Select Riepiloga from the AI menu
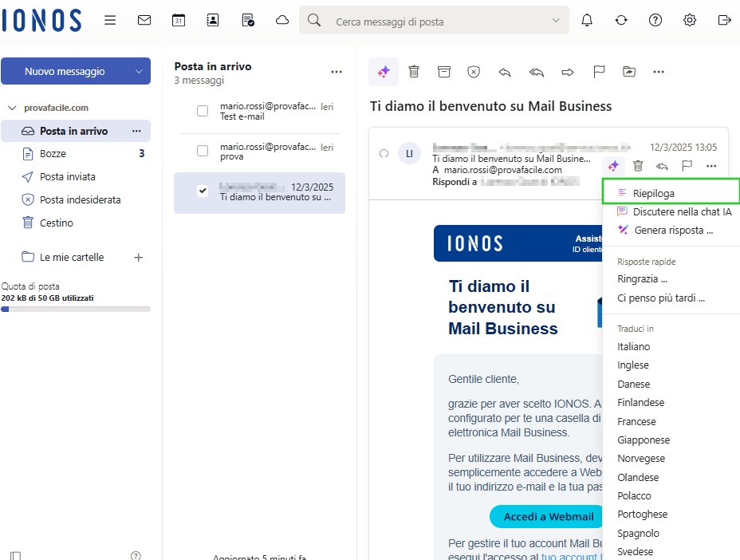The width and height of the screenshot is (740, 560). click(x=653, y=193)
